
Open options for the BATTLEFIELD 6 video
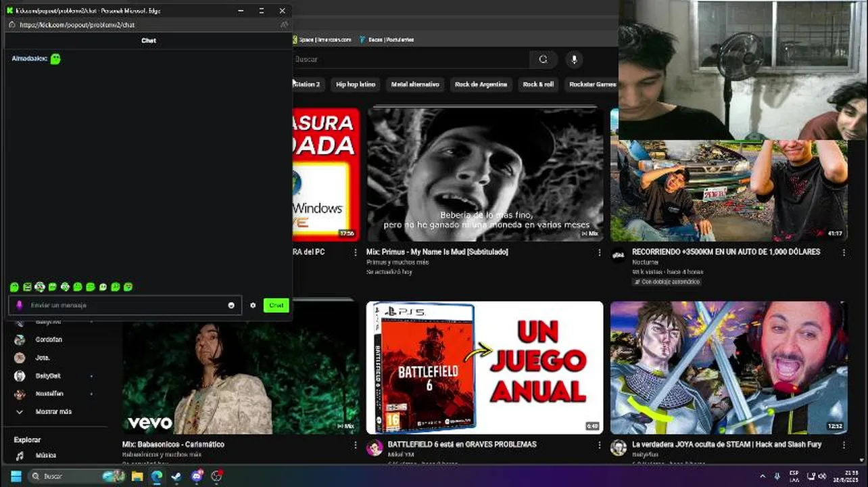coord(599,445)
